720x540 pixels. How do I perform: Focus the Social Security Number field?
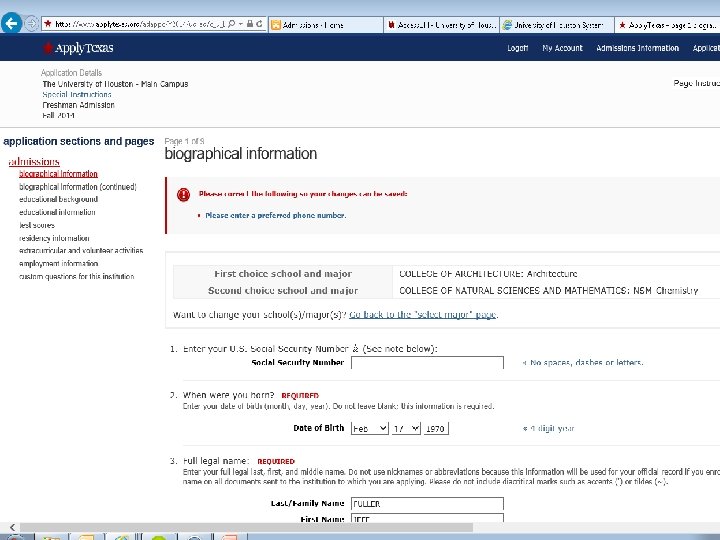427,362
